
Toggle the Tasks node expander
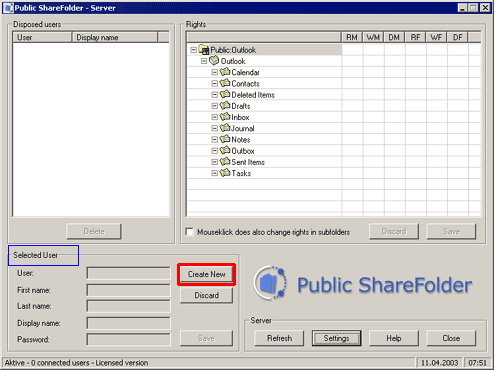coord(215,173)
